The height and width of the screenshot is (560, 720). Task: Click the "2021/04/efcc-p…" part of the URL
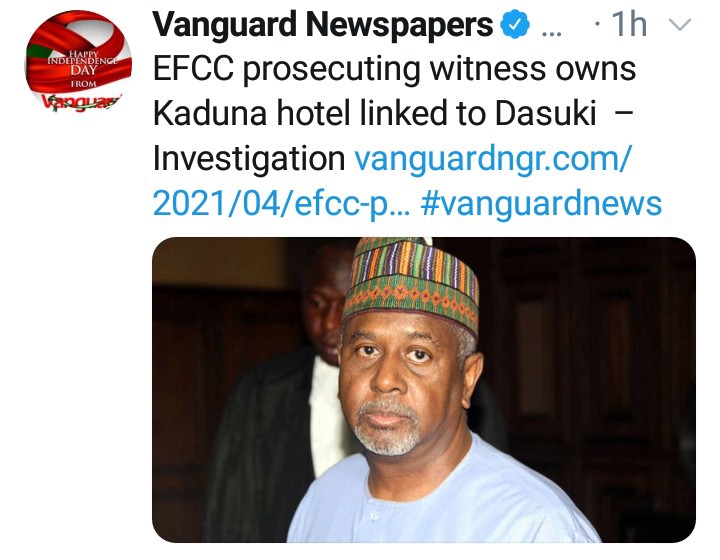click(280, 203)
